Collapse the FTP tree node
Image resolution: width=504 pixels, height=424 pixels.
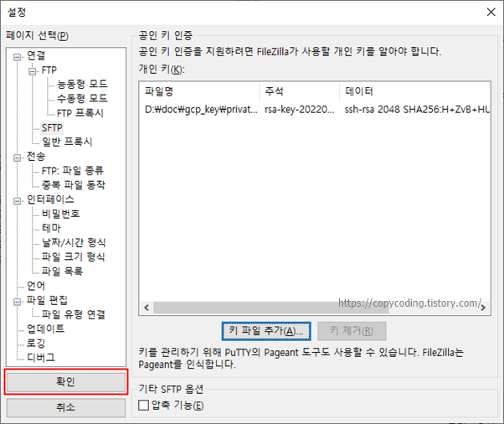point(32,71)
